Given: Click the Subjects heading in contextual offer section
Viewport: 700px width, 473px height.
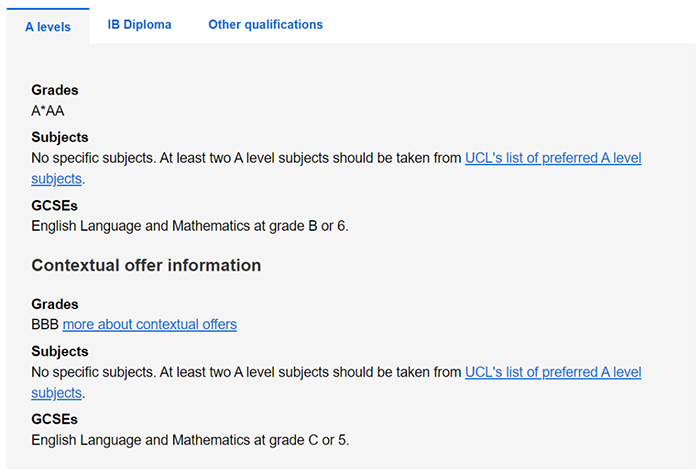Looking at the screenshot, I should 60,352.
